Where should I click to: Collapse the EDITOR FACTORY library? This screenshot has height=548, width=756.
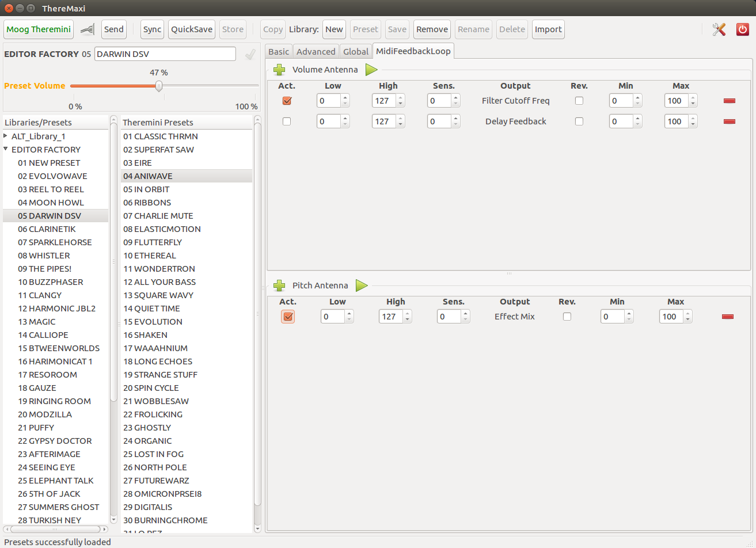(6, 150)
